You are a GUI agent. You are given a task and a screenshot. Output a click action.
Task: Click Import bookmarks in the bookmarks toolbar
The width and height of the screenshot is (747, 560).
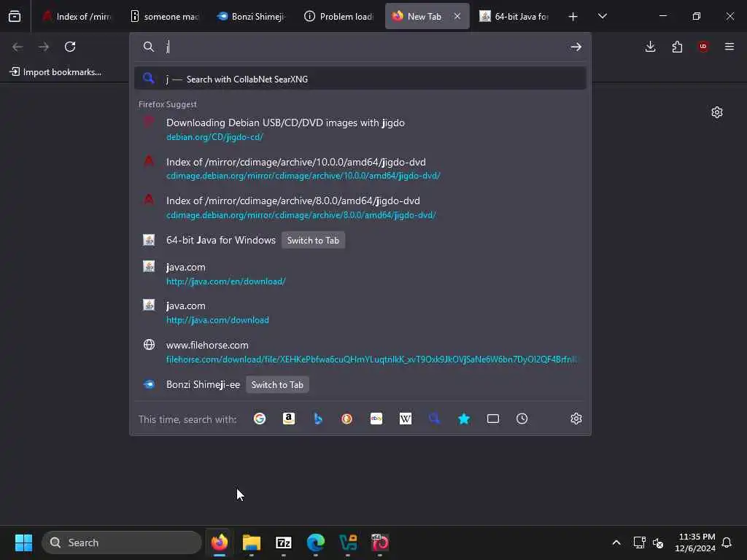coord(55,72)
